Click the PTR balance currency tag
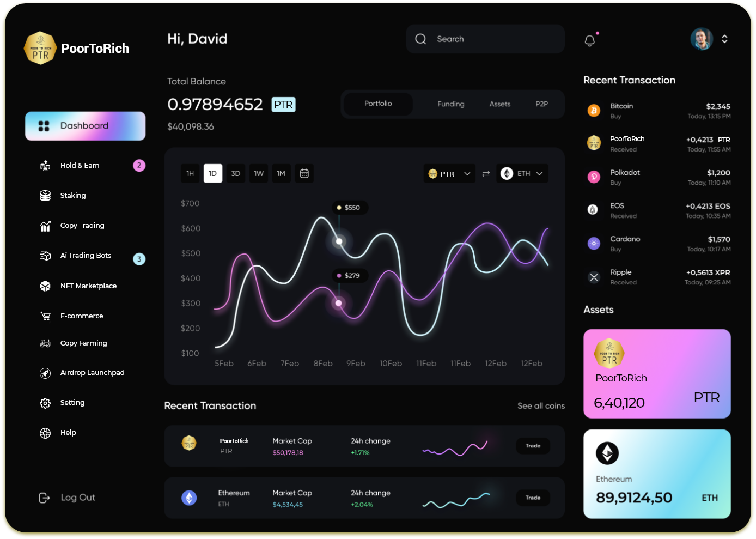Viewport: 756px width, 539px height. click(x=283, y=105)
